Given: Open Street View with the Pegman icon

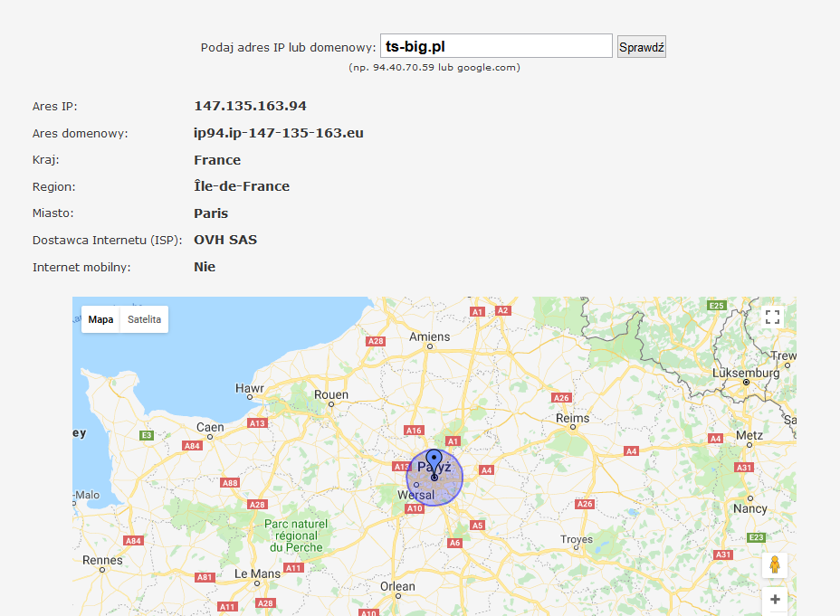Looking at the screenshot, I should [774, 565].
